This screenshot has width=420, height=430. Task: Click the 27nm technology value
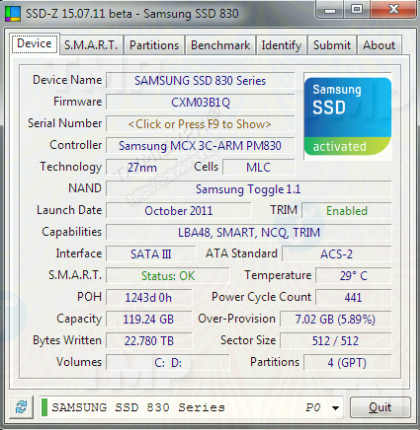142,167
